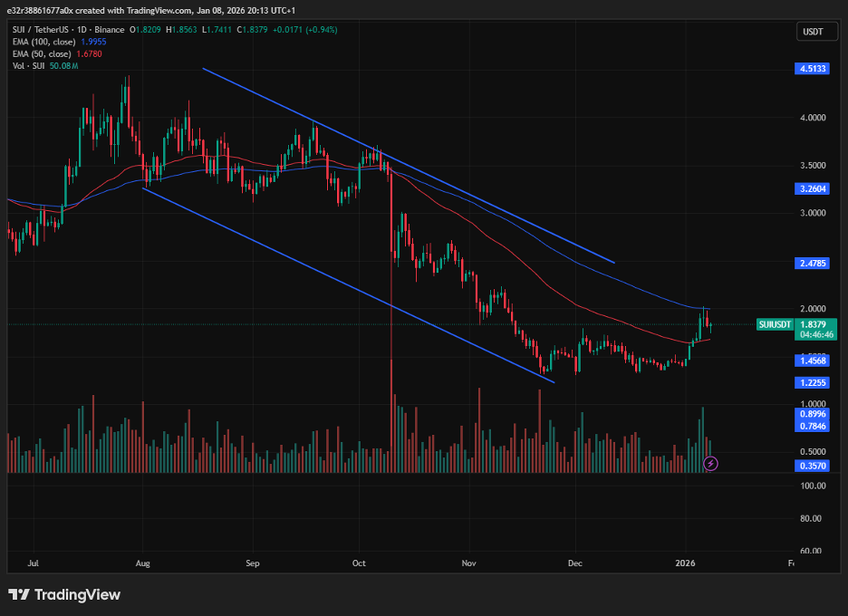
Task: Click the 4.0000 price scale value
Action: click(813, 118)
